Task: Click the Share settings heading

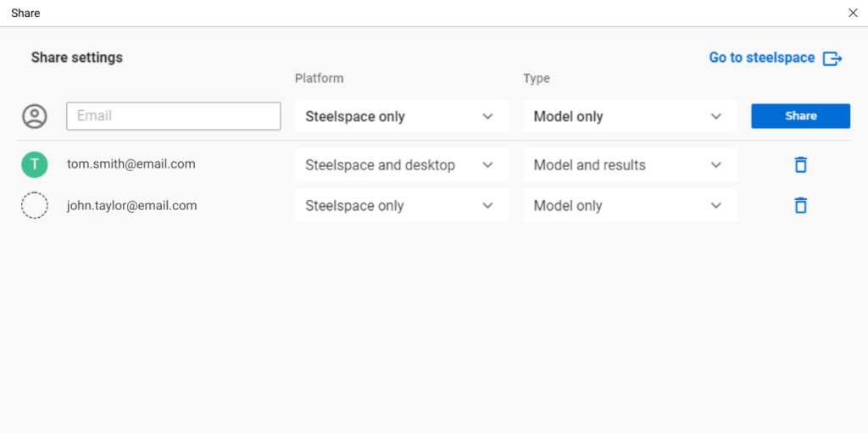Action: coord(77,58)
